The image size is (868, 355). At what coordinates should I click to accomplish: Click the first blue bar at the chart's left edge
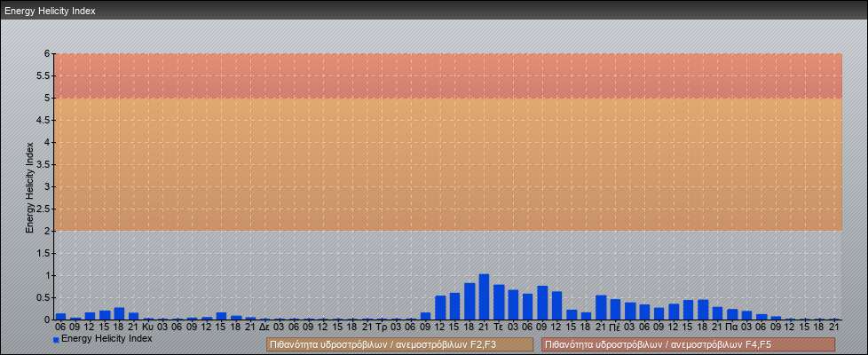60,316
